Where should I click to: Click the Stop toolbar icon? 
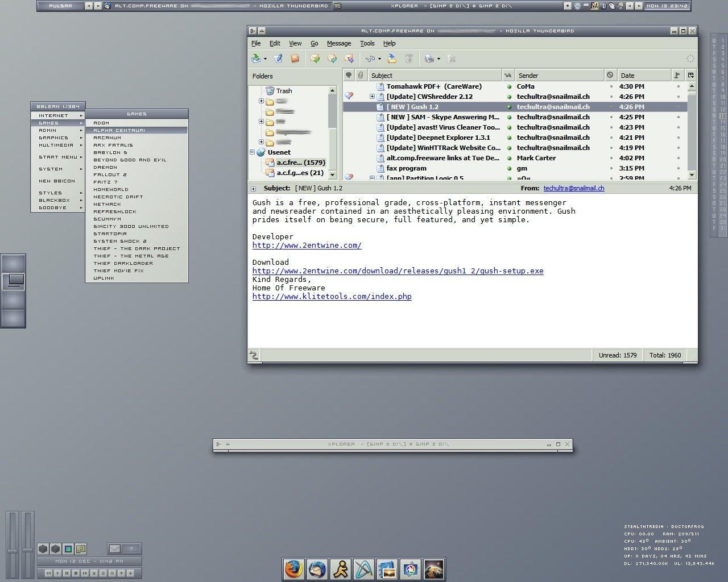452,59
